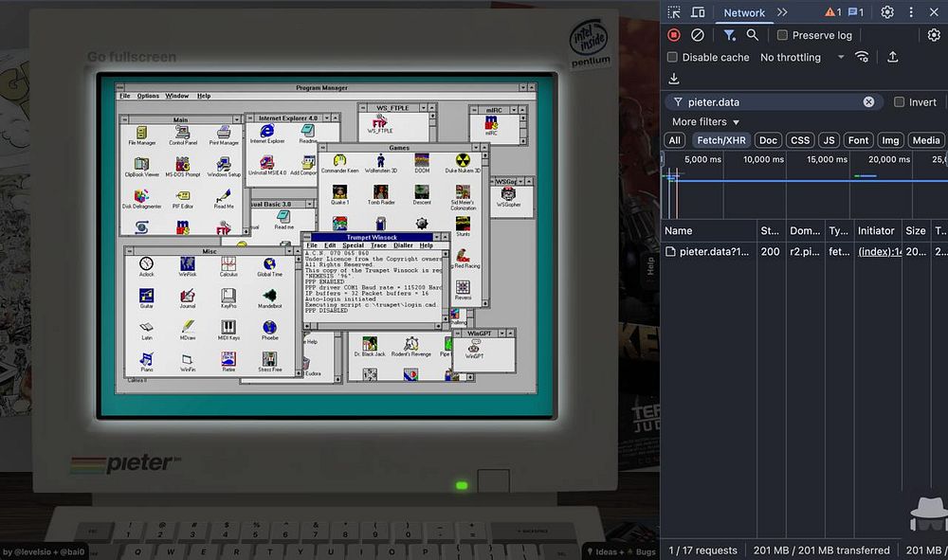
Task: Open the mIRC chat client icon
Action: pyautogui.click(x=492, y=124)
